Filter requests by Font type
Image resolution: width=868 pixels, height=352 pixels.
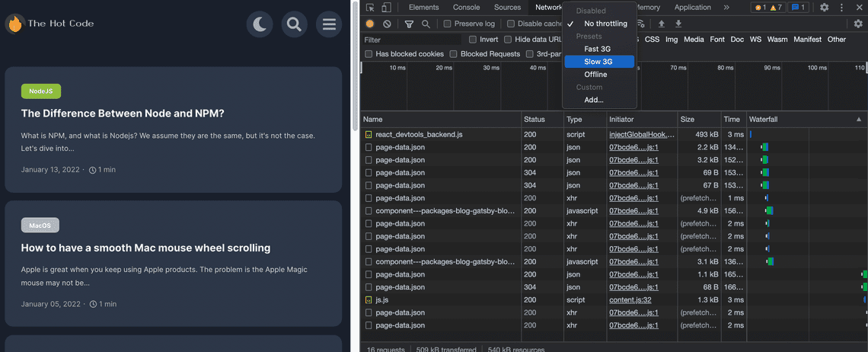[717, 40]
